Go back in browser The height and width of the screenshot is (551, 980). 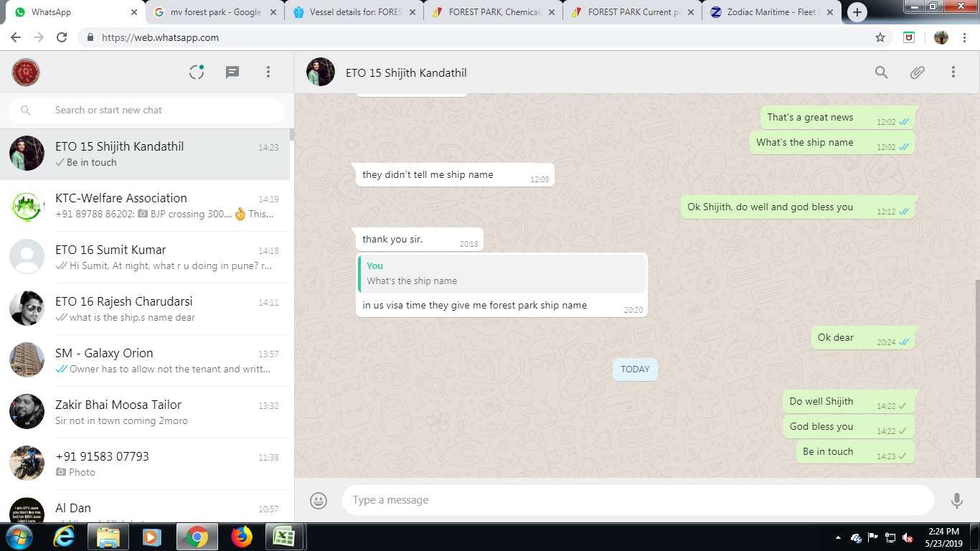16,37
